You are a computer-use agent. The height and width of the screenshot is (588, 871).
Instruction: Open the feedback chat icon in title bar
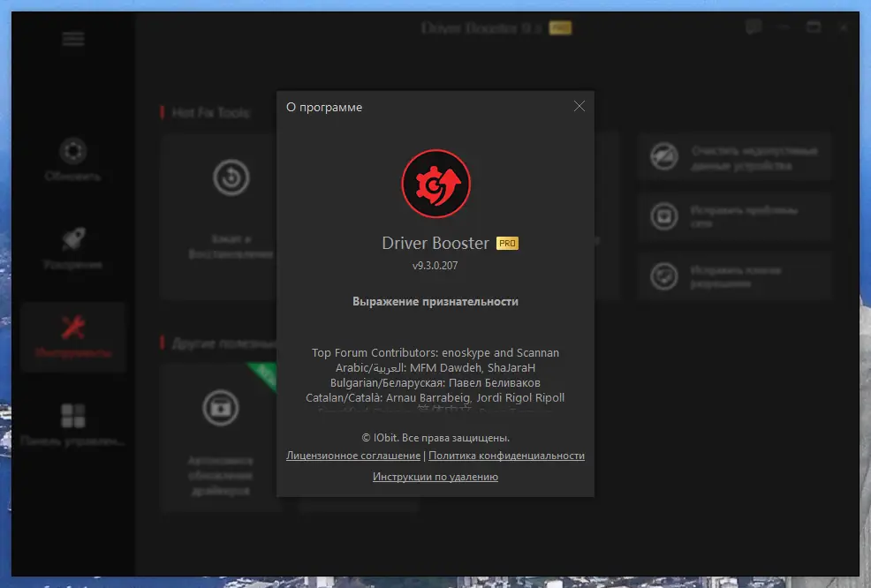tap(754, 26)
